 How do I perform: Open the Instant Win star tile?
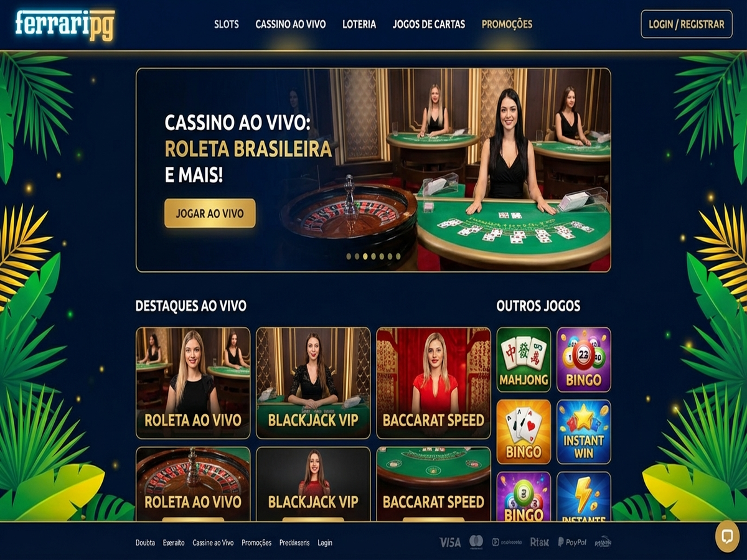click(584, 432)
